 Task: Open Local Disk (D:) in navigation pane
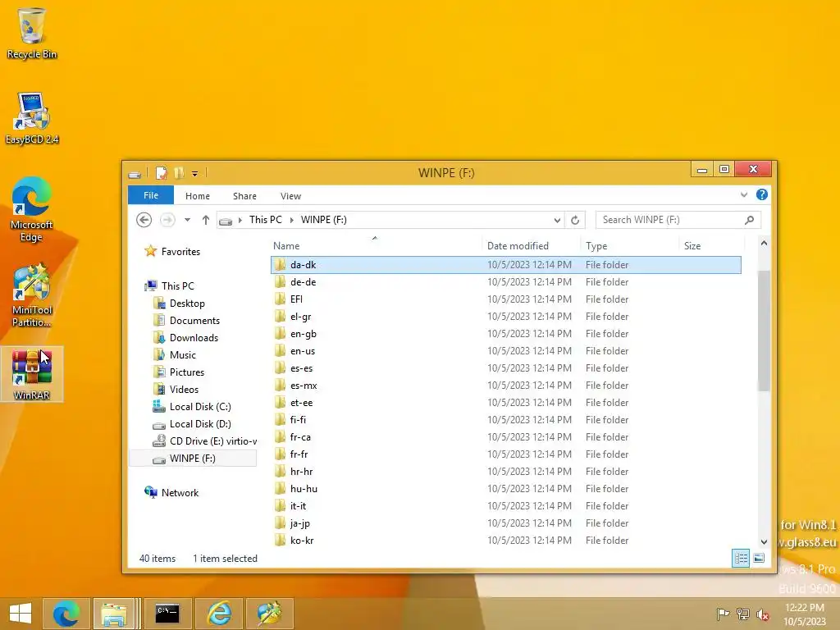coord(200,424)
